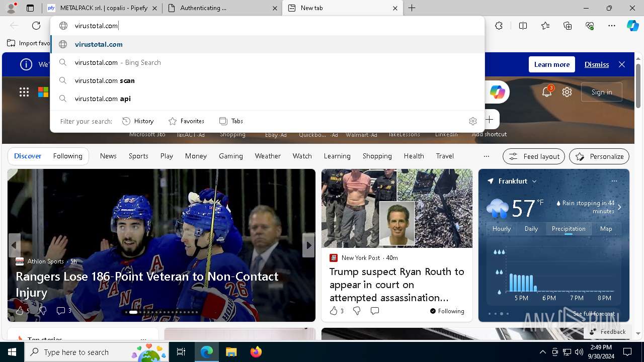Dislike the Trump suspect article
Screen dimensions: 644x362
[357, 311]
